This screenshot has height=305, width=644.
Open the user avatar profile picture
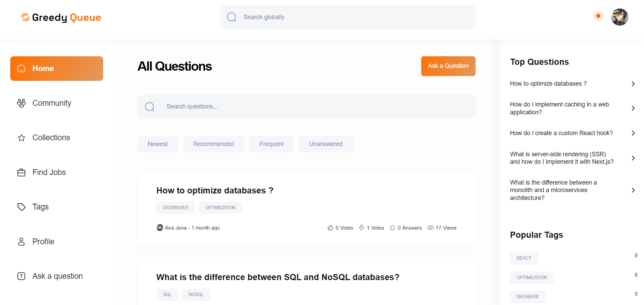(619, 17)
